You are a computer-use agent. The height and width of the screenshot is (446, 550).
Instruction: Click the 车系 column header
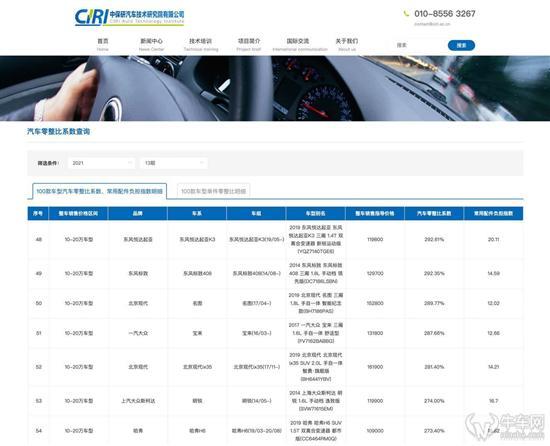(x=197, y=213)
